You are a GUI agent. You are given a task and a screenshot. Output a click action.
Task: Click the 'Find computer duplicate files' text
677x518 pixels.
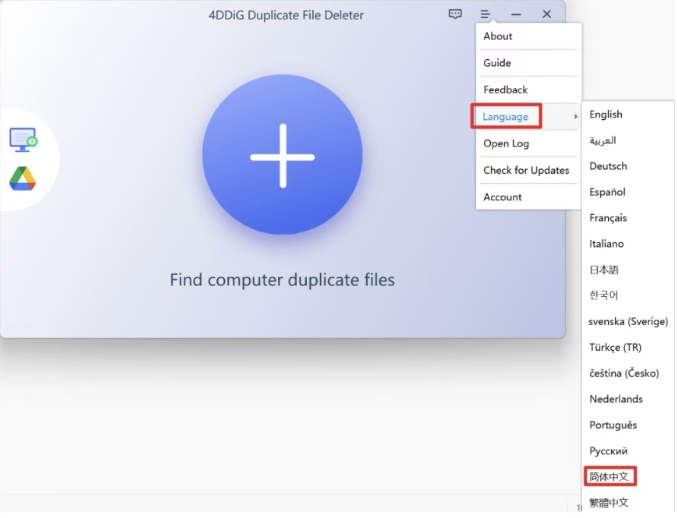282,280
